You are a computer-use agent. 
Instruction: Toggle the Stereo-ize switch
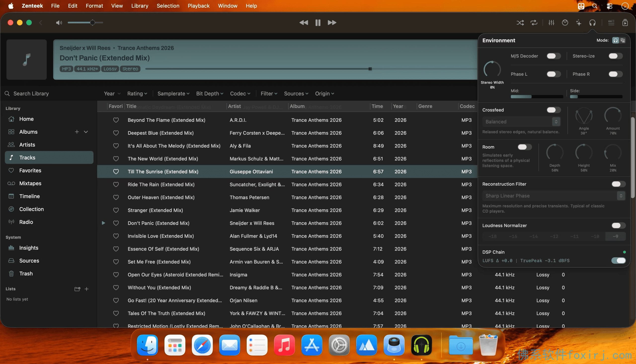pos(615,56)
